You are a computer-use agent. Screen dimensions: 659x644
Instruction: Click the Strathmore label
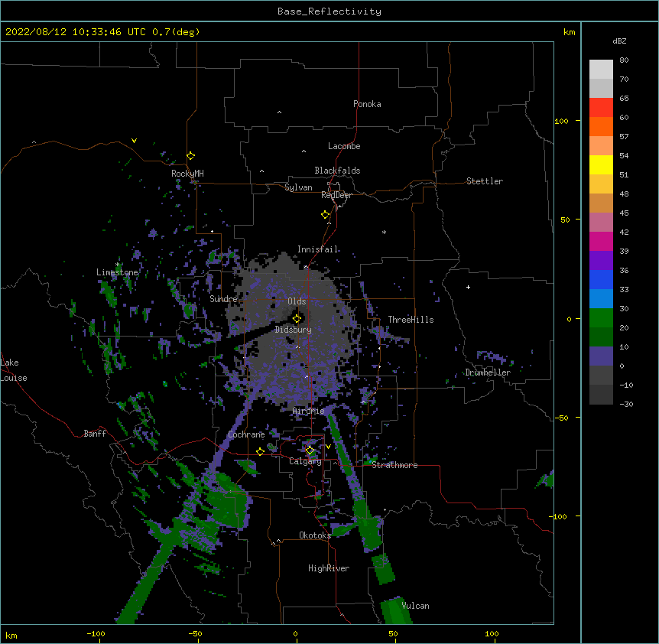[x=394, y=465]
